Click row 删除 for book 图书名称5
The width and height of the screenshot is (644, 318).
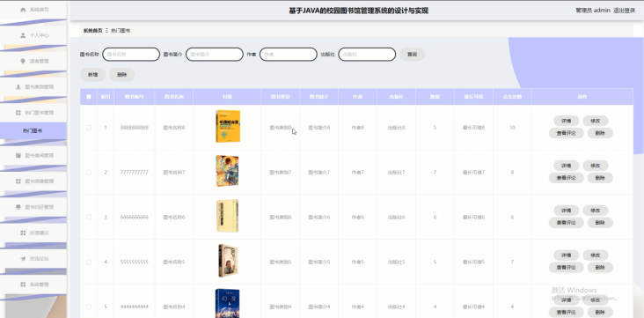(600, 268)
